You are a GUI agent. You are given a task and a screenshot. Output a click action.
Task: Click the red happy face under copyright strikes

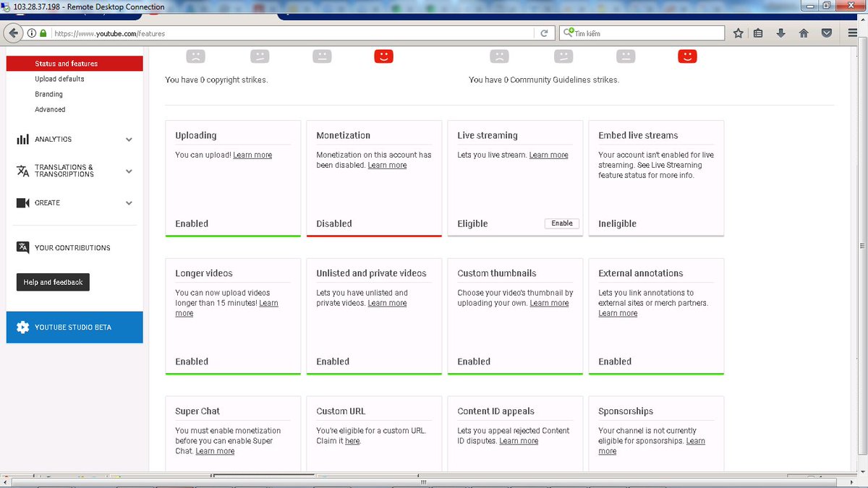coord(383,56)
